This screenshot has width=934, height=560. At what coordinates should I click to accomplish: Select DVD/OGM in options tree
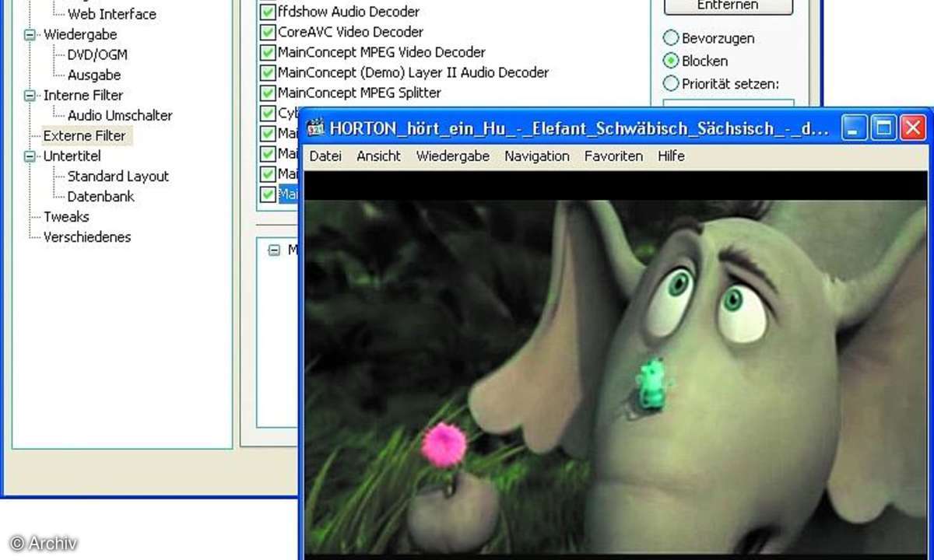tap(97, 54)
